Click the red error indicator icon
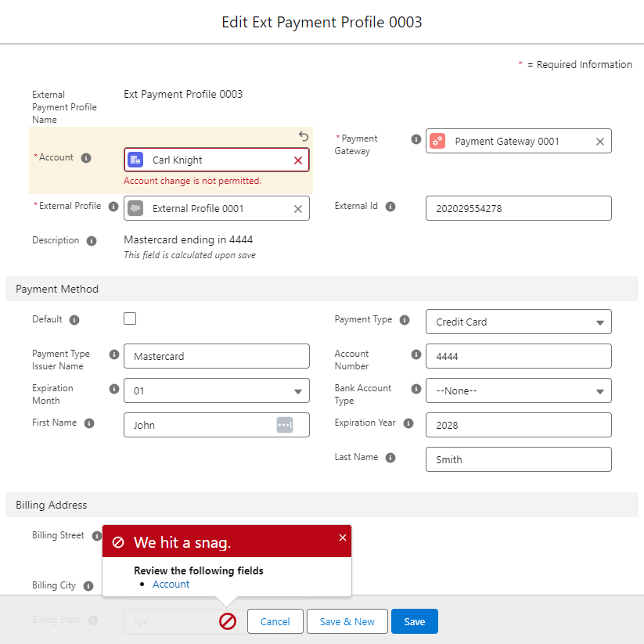This screenshot has width=644, height=644. pyautogui.click(x=228, y=621)
